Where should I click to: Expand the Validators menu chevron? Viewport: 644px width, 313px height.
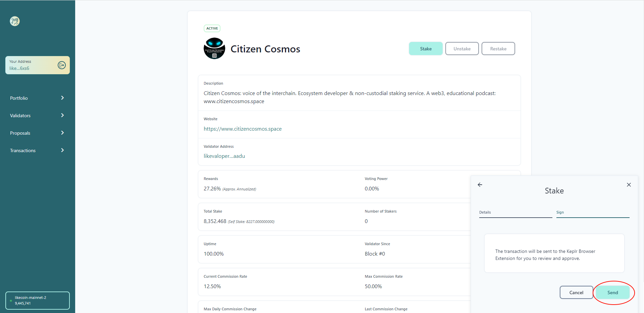pos(62,115)
